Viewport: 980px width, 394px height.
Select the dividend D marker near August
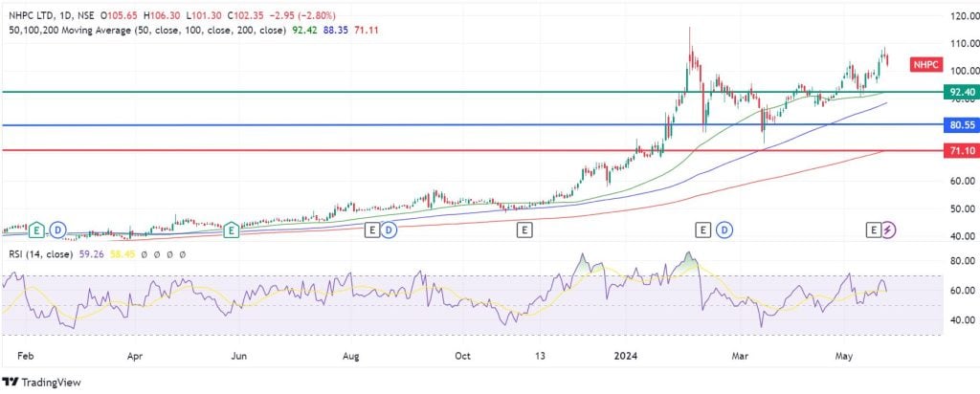coord(389,230)
